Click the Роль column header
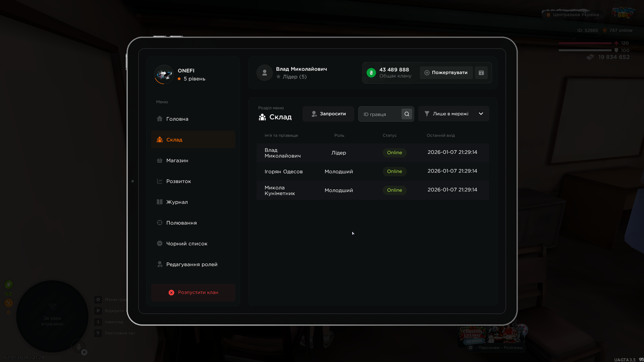The height and width of the screenshot is (362, 644). (339, 136)
